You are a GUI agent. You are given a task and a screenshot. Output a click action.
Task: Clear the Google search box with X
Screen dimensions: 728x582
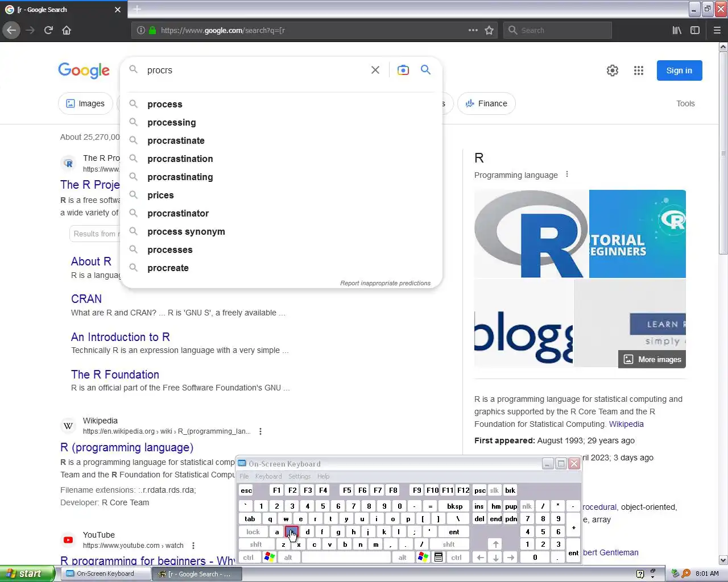pos(375,70)
